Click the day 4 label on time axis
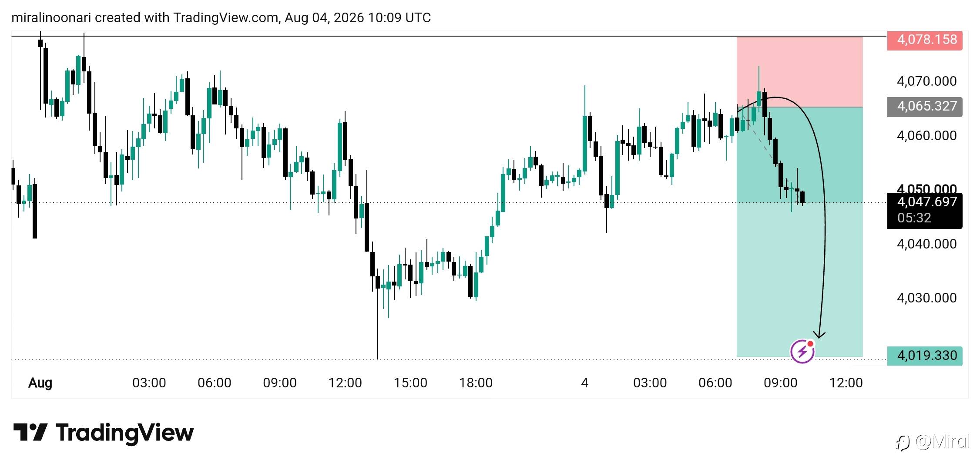Image resolution: width=980 pixels, height=467 pixels. [x=585, y=383]
